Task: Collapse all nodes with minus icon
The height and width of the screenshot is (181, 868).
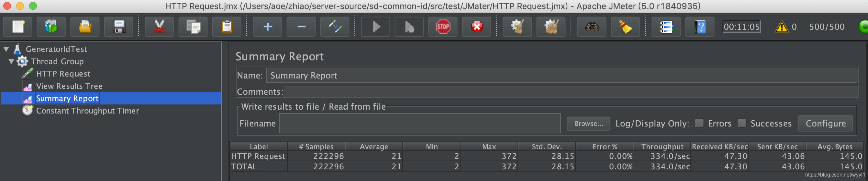Action: 301,27
